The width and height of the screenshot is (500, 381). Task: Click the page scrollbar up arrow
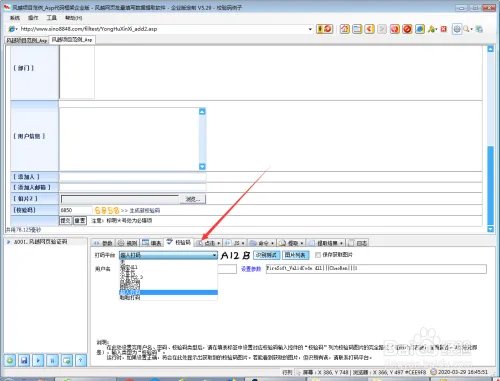click(490, 49)
